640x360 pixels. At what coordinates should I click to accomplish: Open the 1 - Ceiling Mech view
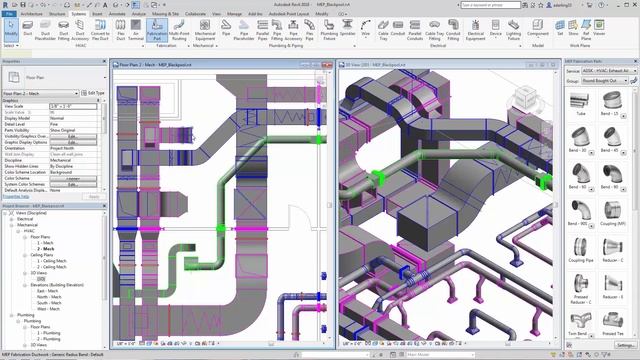click(51, 261)
